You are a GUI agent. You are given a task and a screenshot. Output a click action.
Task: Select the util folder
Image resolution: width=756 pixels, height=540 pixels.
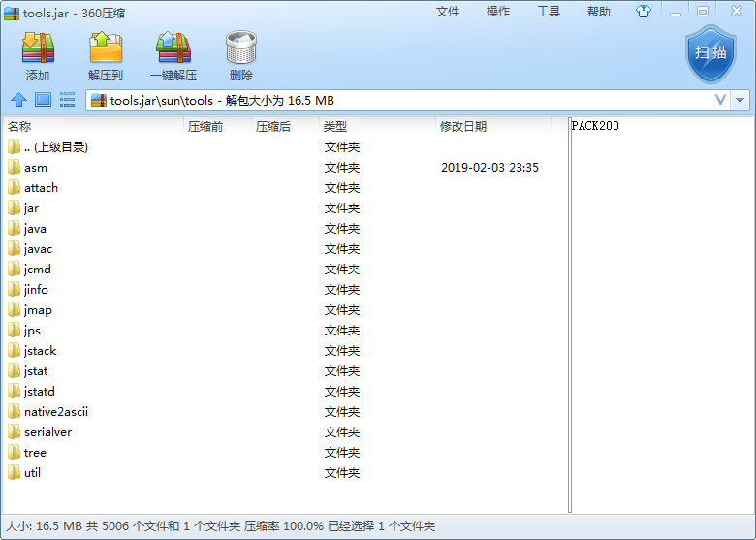pyautogui.click(x=284, y=472)
